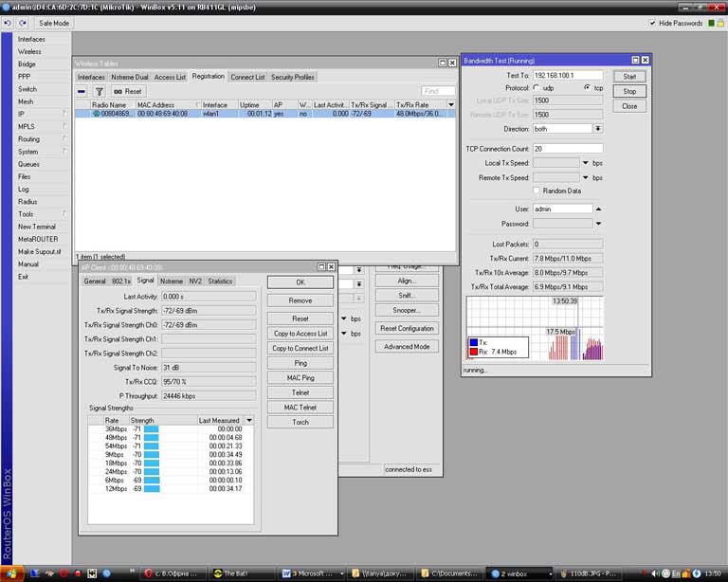Expand the Password field arrow

click(x=598, y=224)
